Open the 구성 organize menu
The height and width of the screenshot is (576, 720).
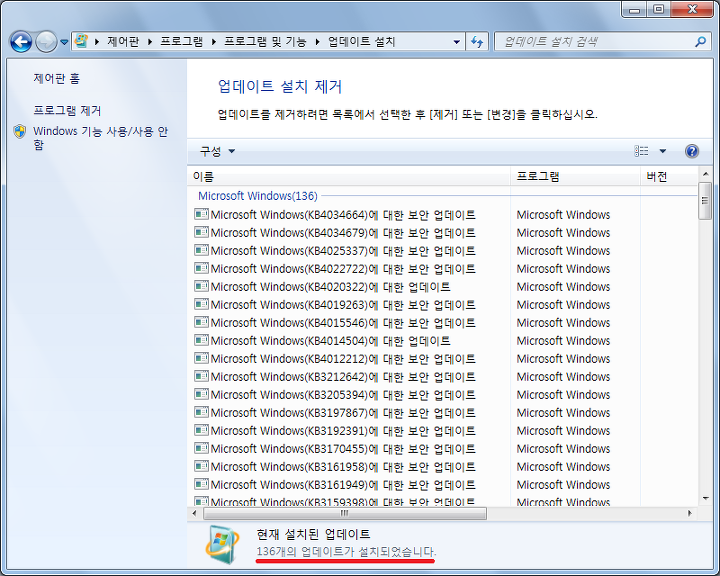pos(217,151)
